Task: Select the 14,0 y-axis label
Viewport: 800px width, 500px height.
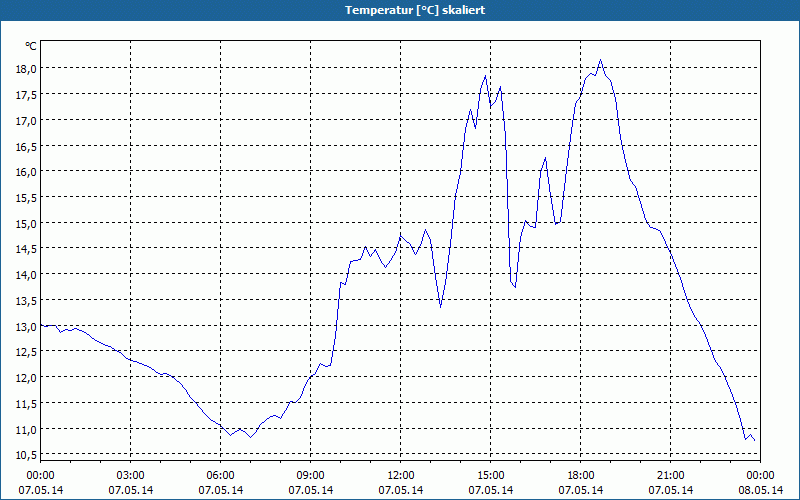Action: (x=26, y=275)
